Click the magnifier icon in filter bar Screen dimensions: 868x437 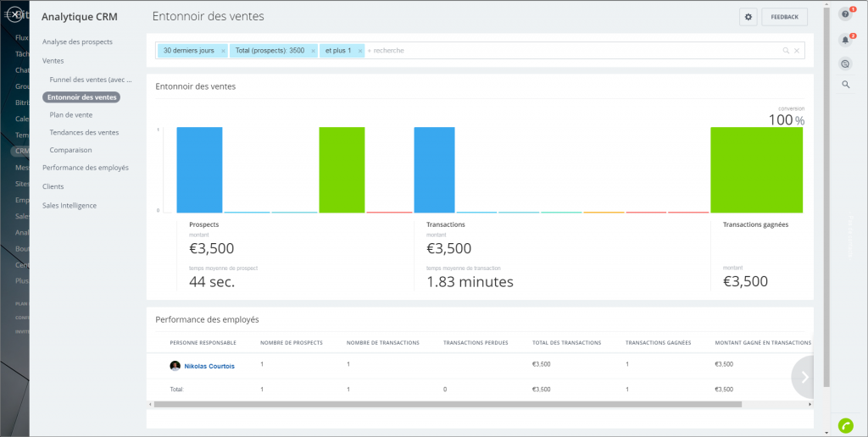786,51
